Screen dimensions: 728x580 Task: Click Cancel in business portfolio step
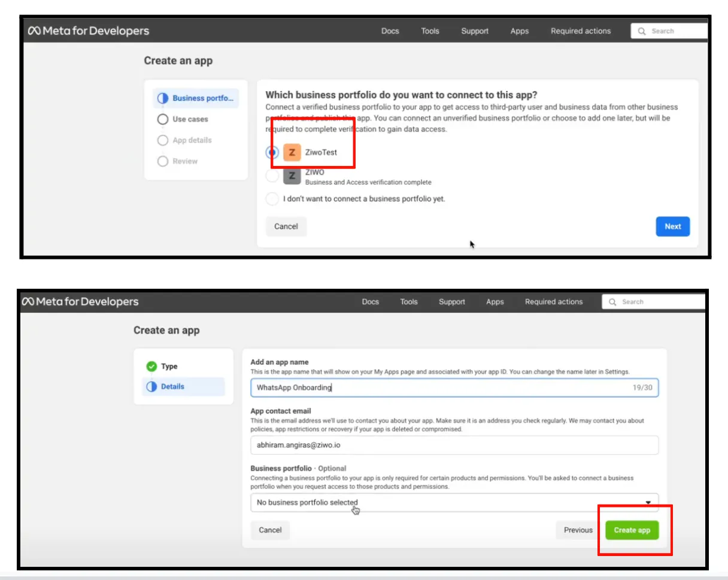pos(286,226)
